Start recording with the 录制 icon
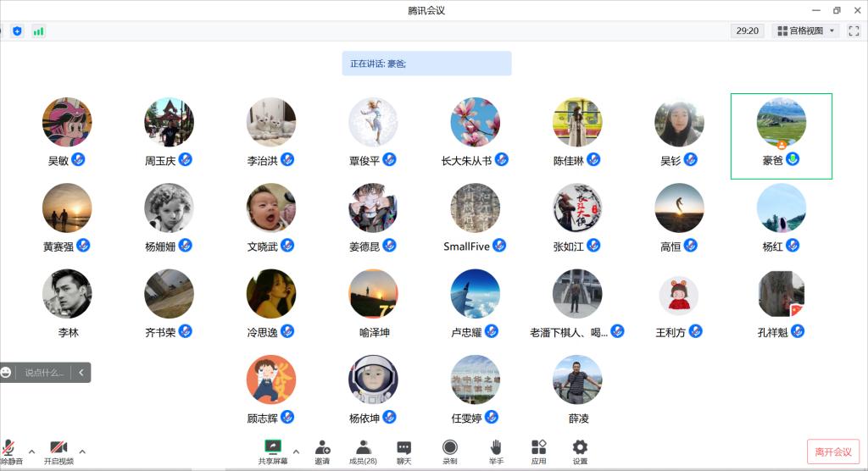This screenshot has height=471, width=868. [x=449, y=447]
